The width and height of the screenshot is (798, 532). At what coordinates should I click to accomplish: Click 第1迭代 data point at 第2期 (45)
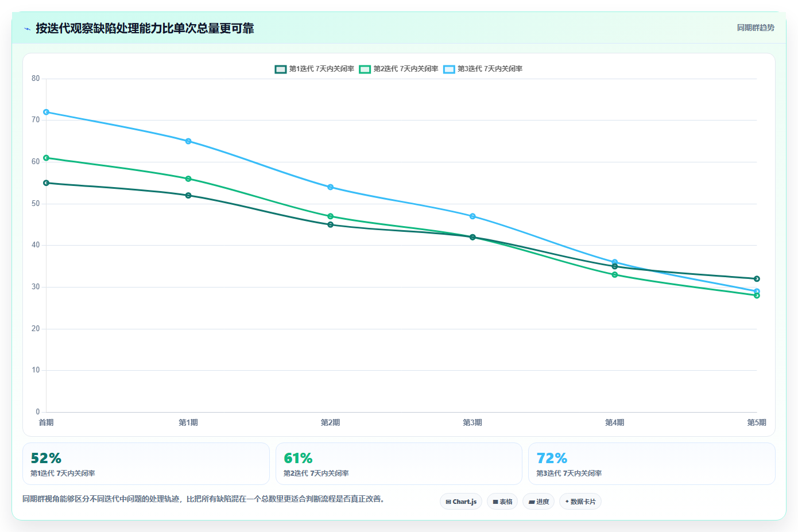331,225
